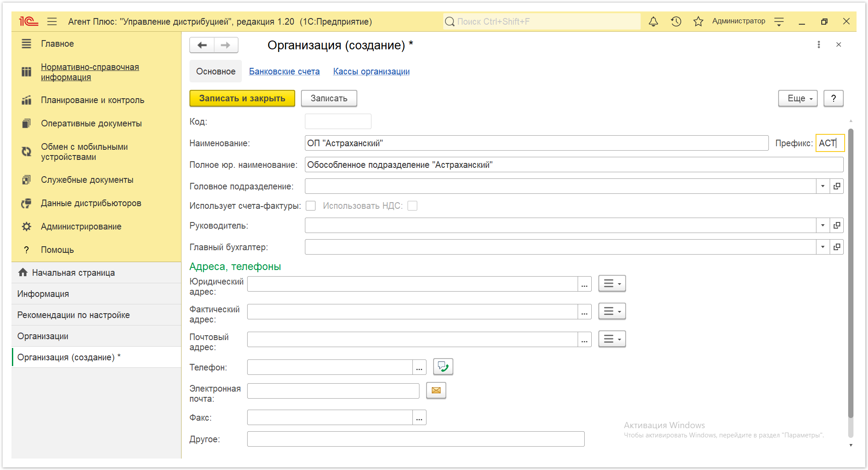The width and height of the screenshot is (868, 470).
Task: Open Нормативно-справочная информация section
Action: (90, 72)
